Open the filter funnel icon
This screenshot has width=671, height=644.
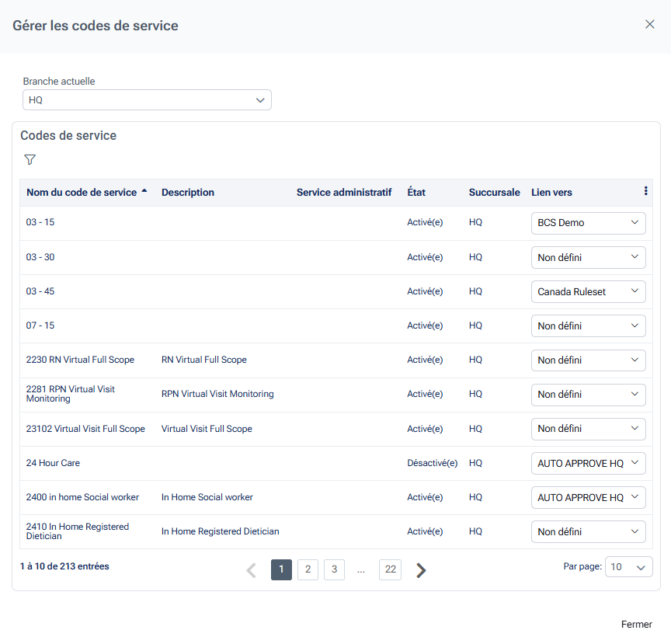pos(30,160)
